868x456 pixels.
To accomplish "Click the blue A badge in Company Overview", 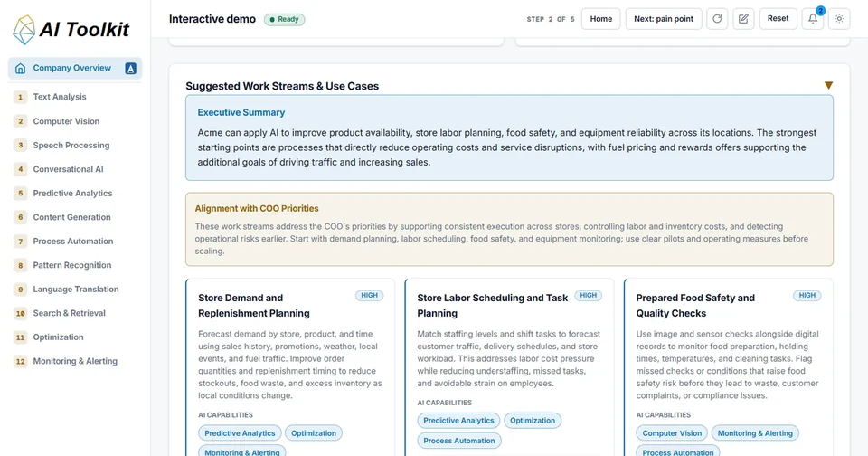I will pos(130,68).
